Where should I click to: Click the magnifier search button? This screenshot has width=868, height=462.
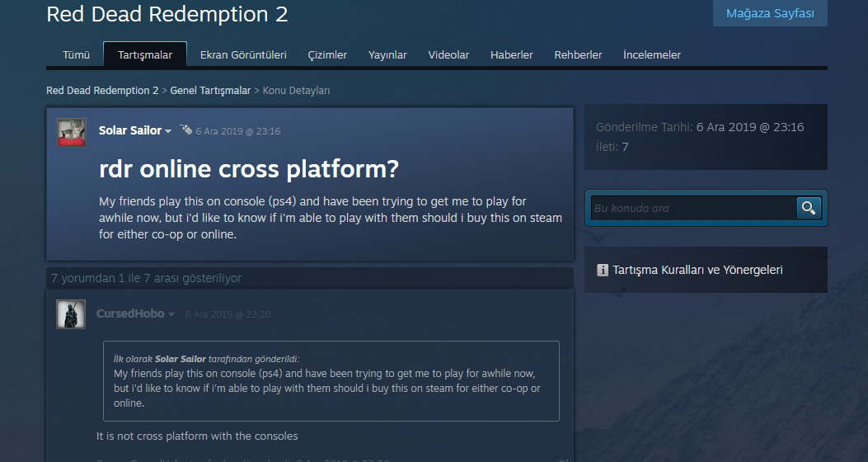(809, 208)
